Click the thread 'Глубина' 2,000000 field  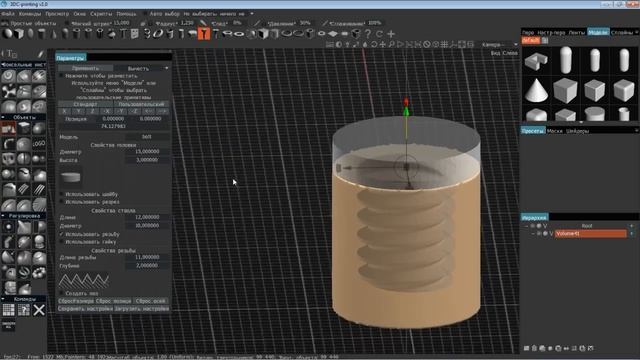coord(147,265)
